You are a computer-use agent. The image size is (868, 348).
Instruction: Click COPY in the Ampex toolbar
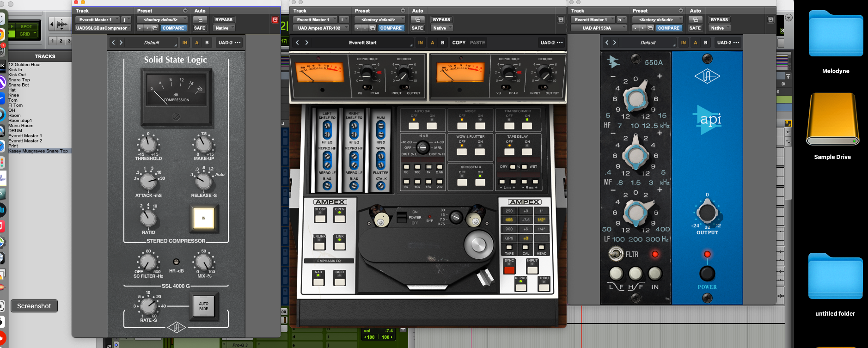coord(459,43)
